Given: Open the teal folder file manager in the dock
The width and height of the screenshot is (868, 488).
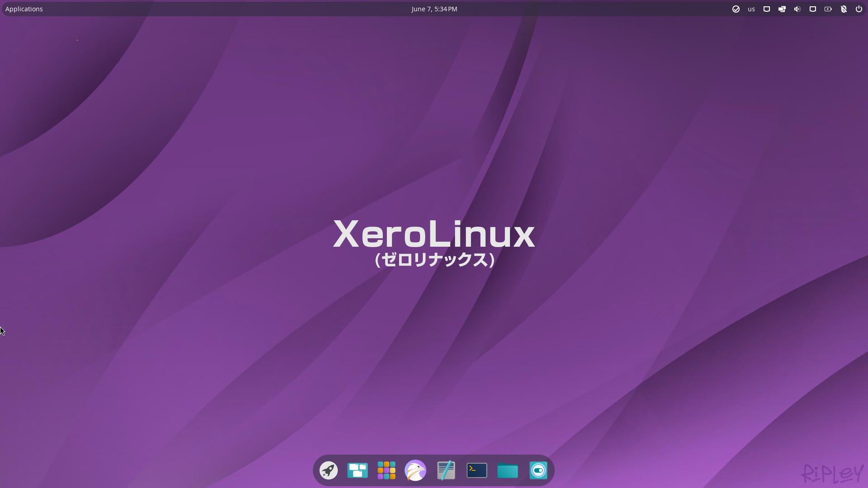Looking at the screenshot, I should [508, 471].
